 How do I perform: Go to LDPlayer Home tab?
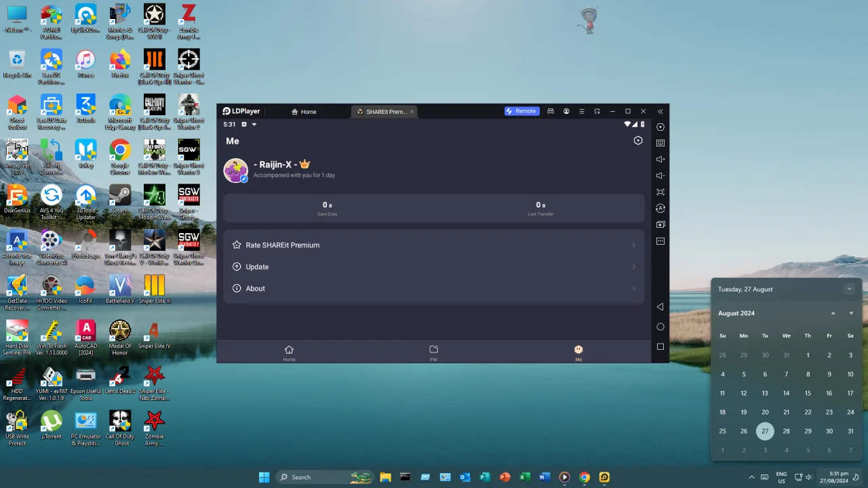coord(304,111)
